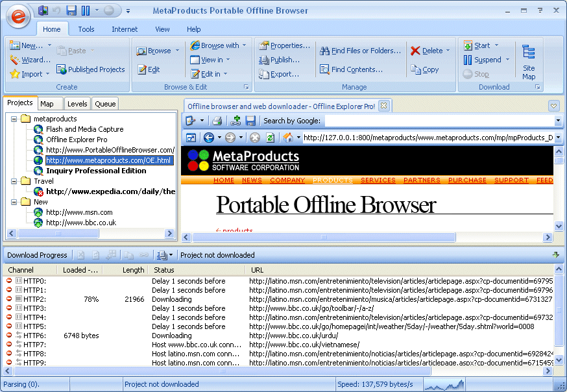Click the SUPPORT link on the webpage
The width and height of the screenshot is (567, 392).
511,180
